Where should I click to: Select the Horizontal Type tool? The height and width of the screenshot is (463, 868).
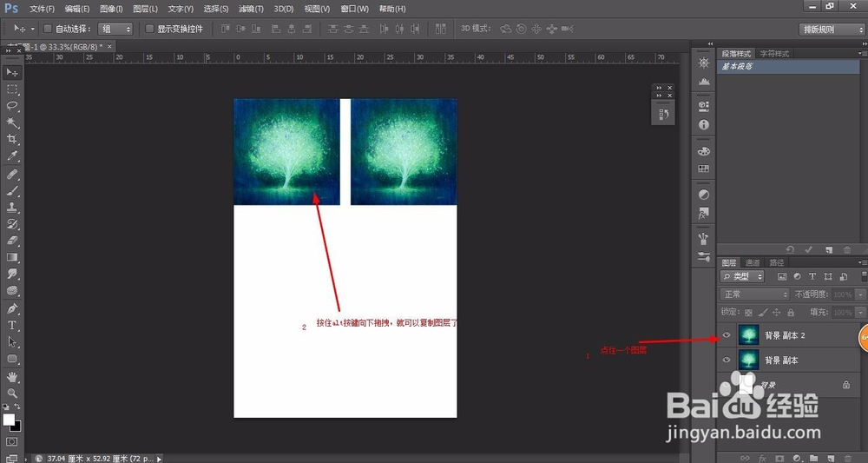(12, 325)
